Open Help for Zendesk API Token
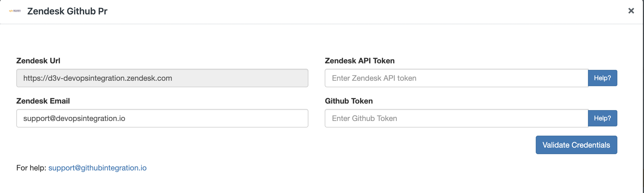This screenshot has height=193, width=644. coord(602,78)
